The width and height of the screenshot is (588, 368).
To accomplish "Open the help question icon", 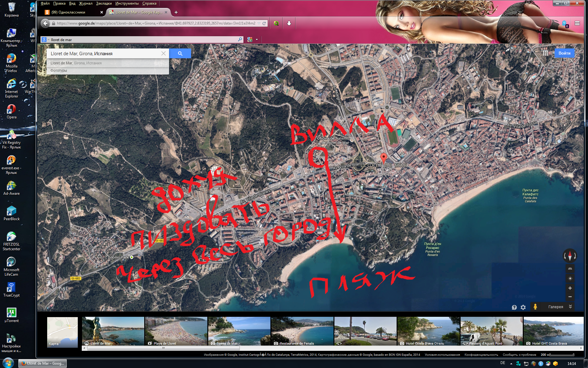I will coord(514,307).
